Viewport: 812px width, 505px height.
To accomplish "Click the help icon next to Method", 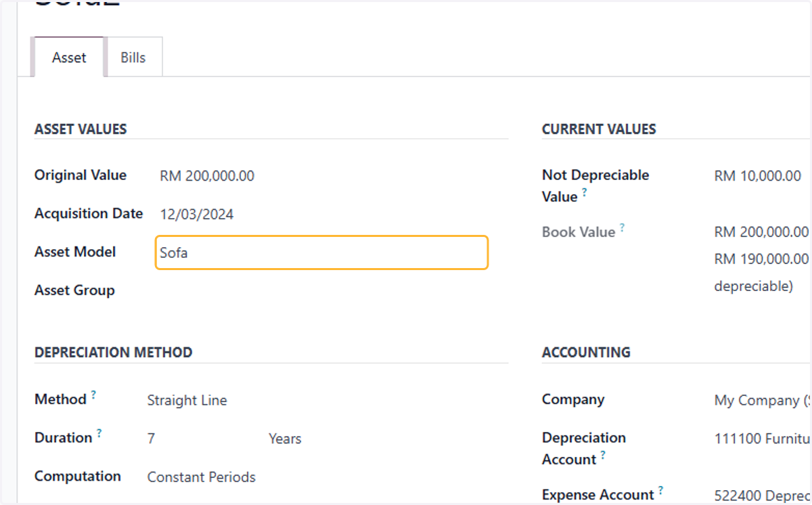I will [93, 394].
